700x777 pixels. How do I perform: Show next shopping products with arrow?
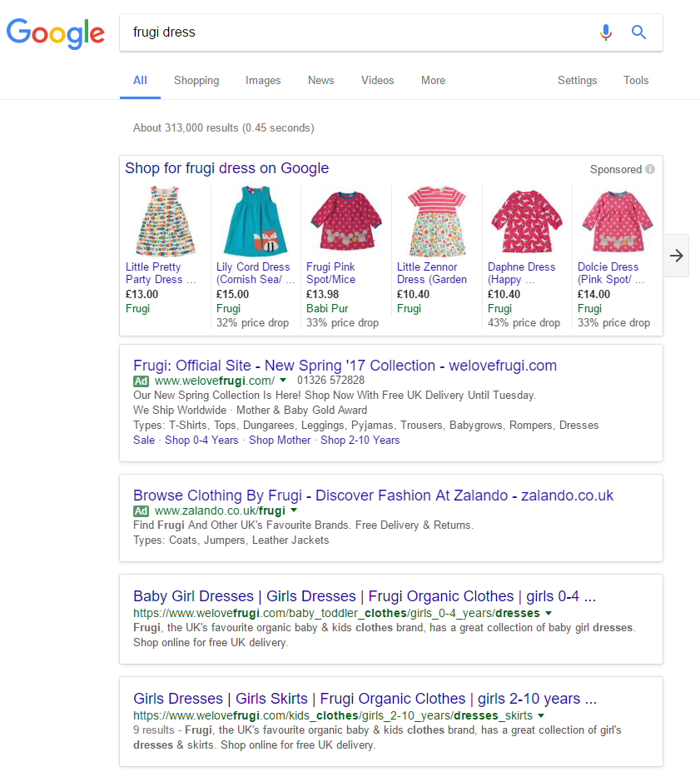pos(676,256)
